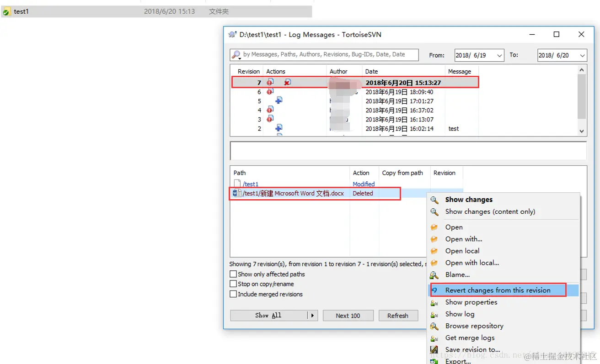This screenshot has width=600, height=364.
Task: Select the revision 5 row dated 17:01:27
Action: 355,101
